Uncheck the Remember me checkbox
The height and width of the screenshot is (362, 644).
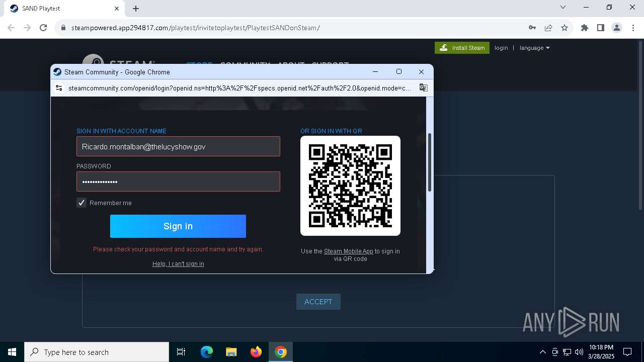[x=82, y=203]
